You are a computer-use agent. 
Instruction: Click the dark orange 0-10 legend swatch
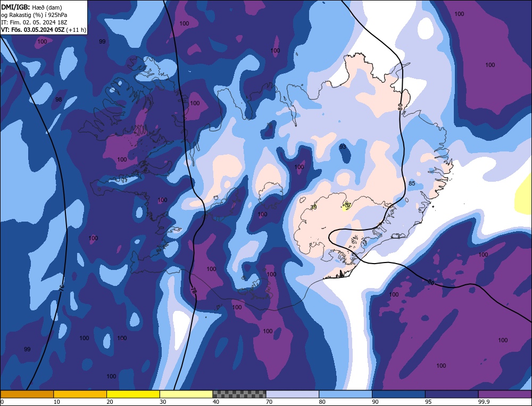[x=27, y=394]
